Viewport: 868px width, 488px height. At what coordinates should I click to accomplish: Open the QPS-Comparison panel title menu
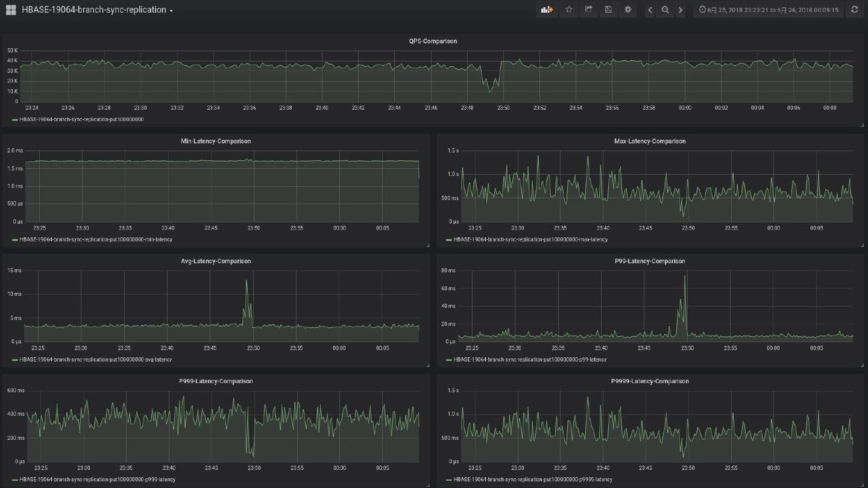tap(433, 41)
